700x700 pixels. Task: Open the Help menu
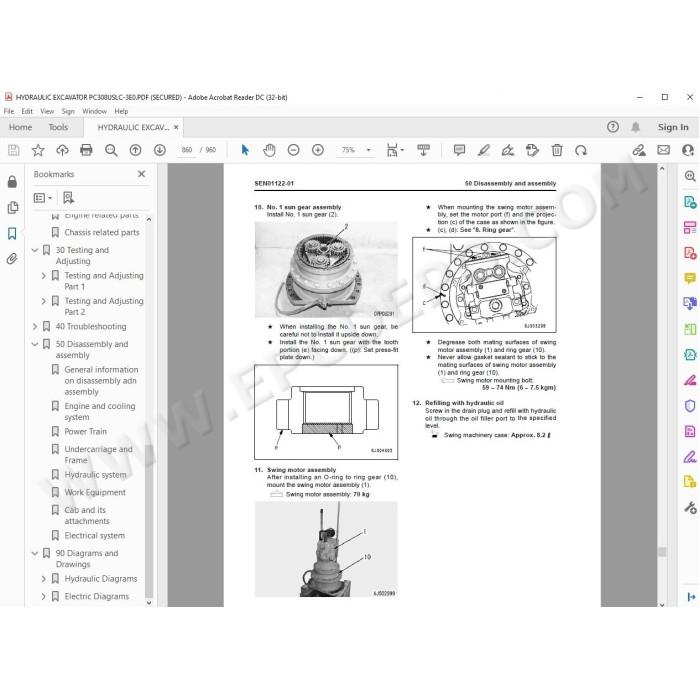[121, 111]
